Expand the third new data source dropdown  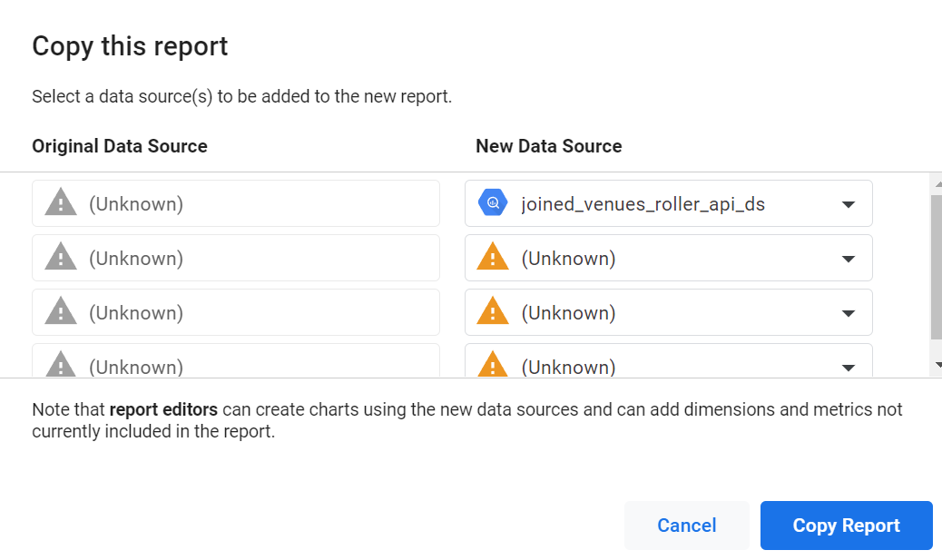pyautogui.click(x=848, y=311)
